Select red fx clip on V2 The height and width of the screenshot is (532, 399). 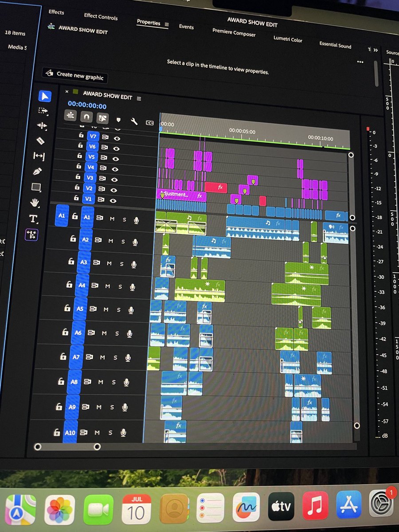click(215, 187)
